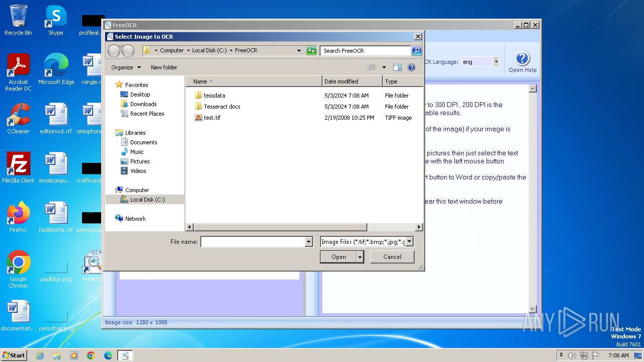The height and width of the screenshot is (362, 644).
Task: Select Recent Places in navigation pane
Action: [x=147, y=114]
